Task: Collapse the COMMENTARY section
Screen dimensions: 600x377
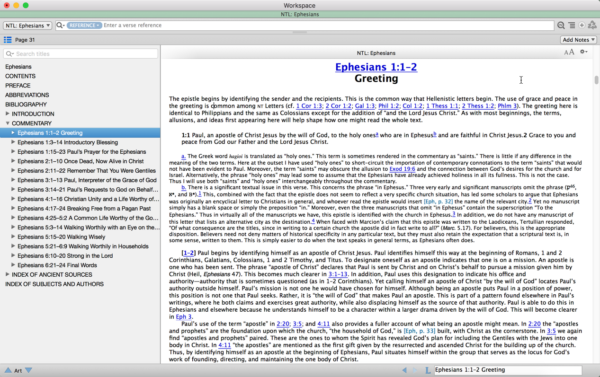Action: click(7, 123)
